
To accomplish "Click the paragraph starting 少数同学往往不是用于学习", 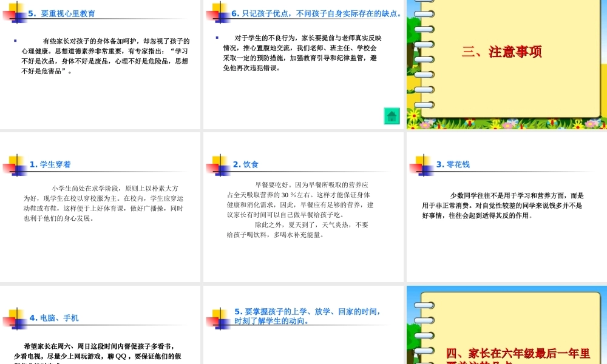I will (x=503, y=206).
